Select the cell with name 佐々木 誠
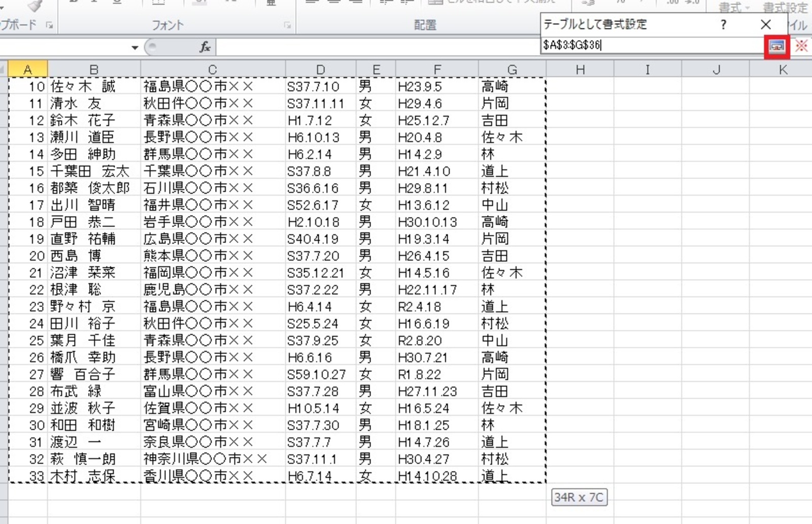This screenshot has width=812, height=524. (94, 86)
